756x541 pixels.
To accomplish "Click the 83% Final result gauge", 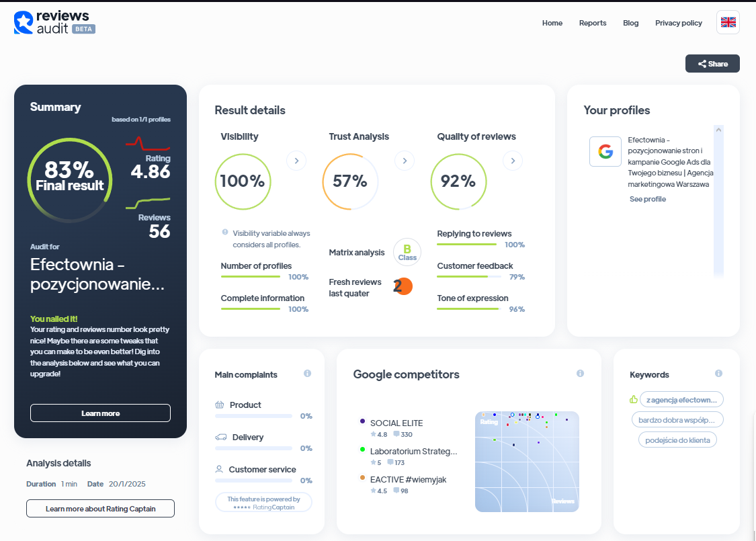I will [x=70, y=180].
